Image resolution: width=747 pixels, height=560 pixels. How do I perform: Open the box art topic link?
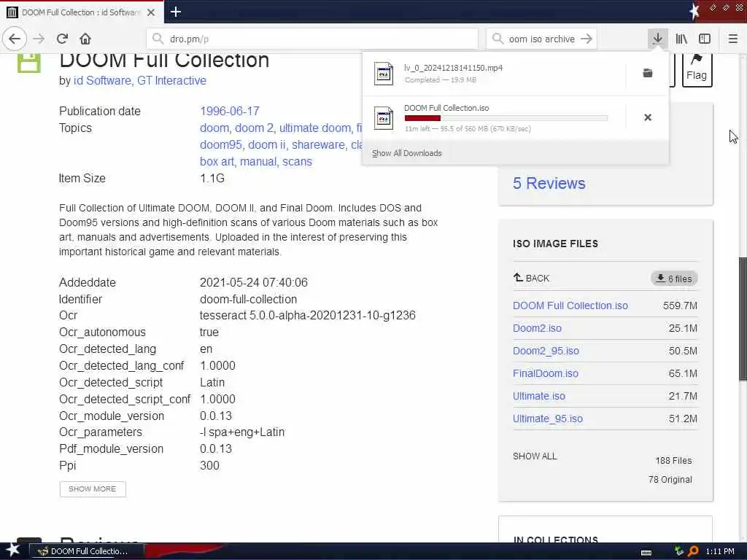pos(217,161)
